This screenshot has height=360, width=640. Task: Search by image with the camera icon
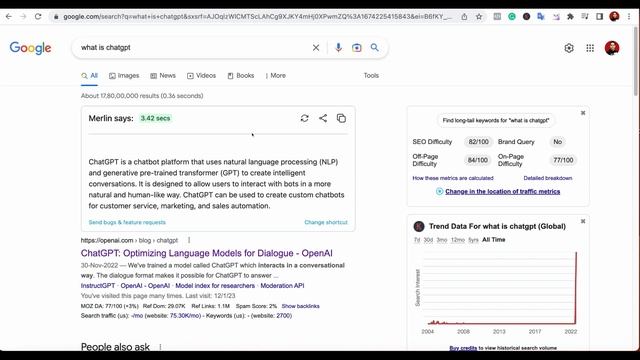coord(357,48)
